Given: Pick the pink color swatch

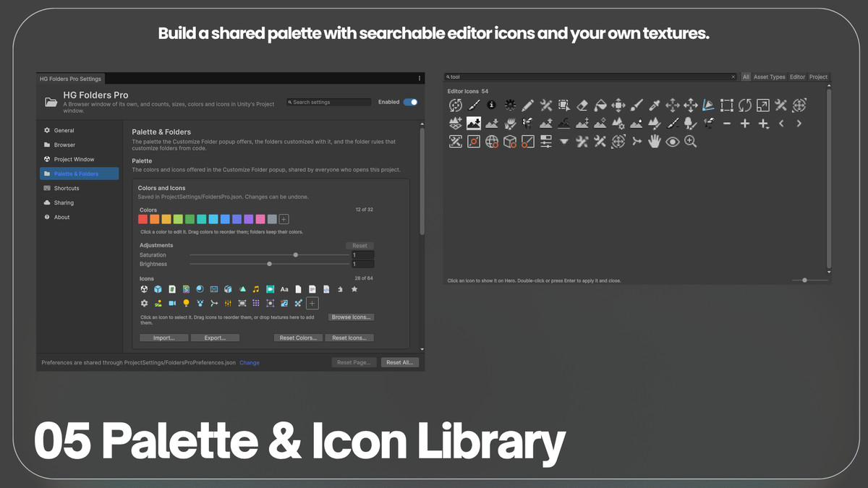Looking at the screenshot, I should pos(260,219).
